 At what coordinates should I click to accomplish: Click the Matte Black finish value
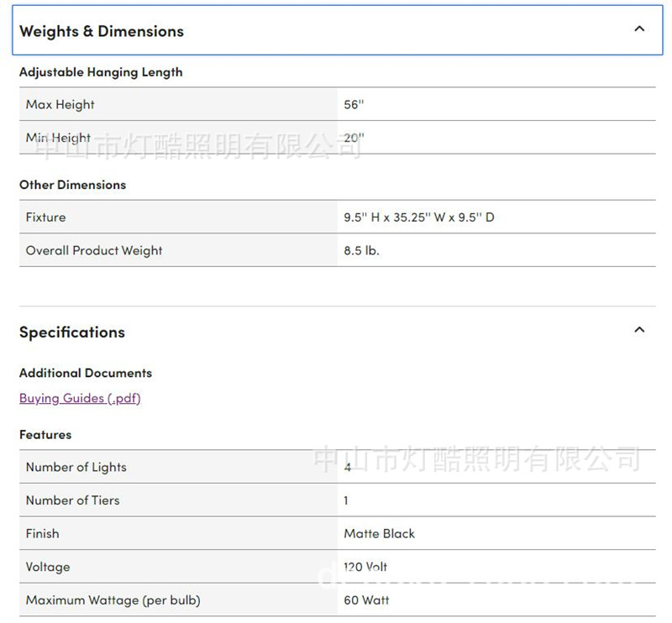379,533
